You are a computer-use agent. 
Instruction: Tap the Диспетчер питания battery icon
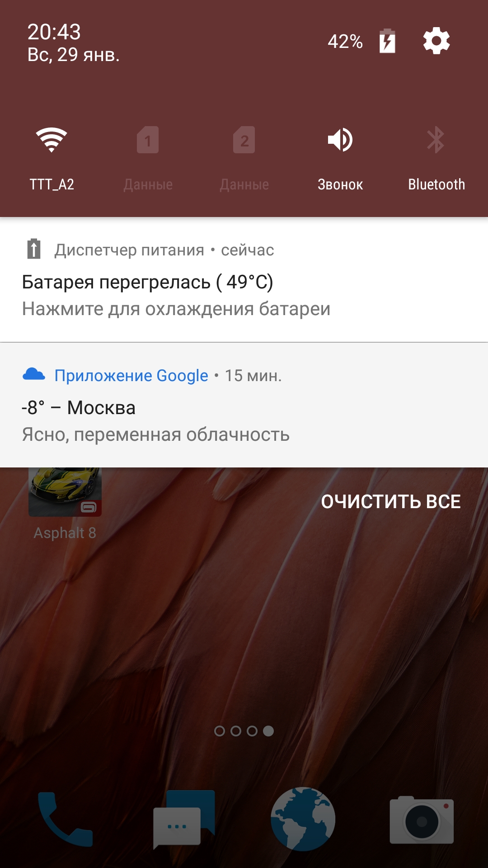tap(34, 249)
